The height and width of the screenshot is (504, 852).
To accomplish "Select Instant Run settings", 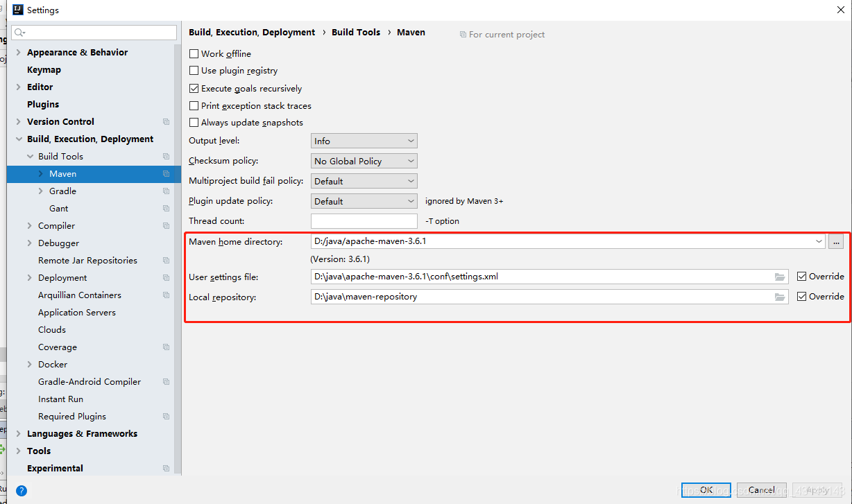I will 60,399.
